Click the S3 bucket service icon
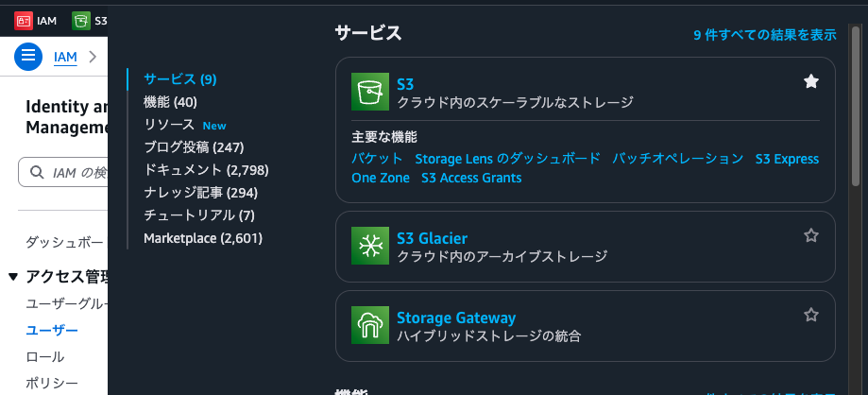The image size is (868, 395). click(x=370, y=92)
